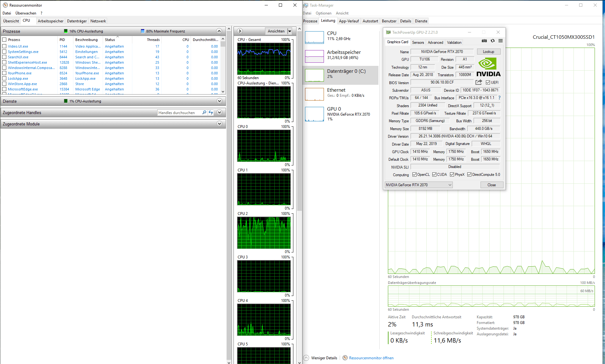Tick the SystemSettings.exe process checkbox

(x=4, y=52)
